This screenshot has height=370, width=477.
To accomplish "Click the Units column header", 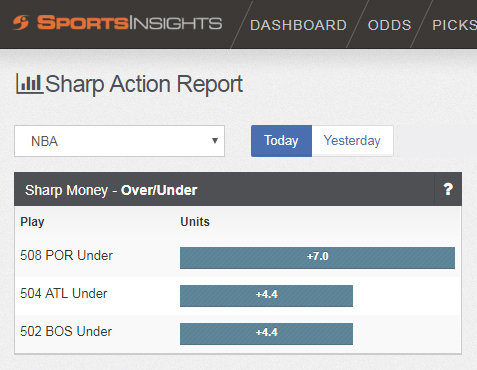I will [x=195, y=222].
